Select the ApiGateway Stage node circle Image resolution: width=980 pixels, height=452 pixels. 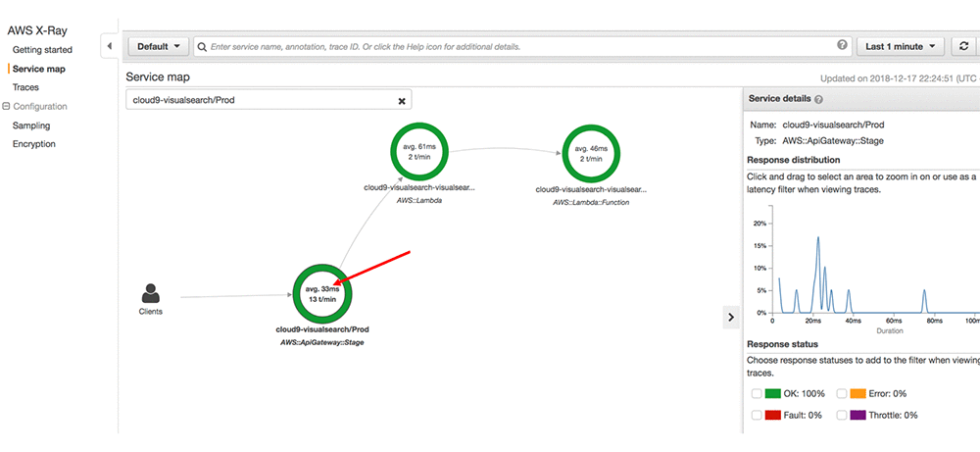[321, 294]
